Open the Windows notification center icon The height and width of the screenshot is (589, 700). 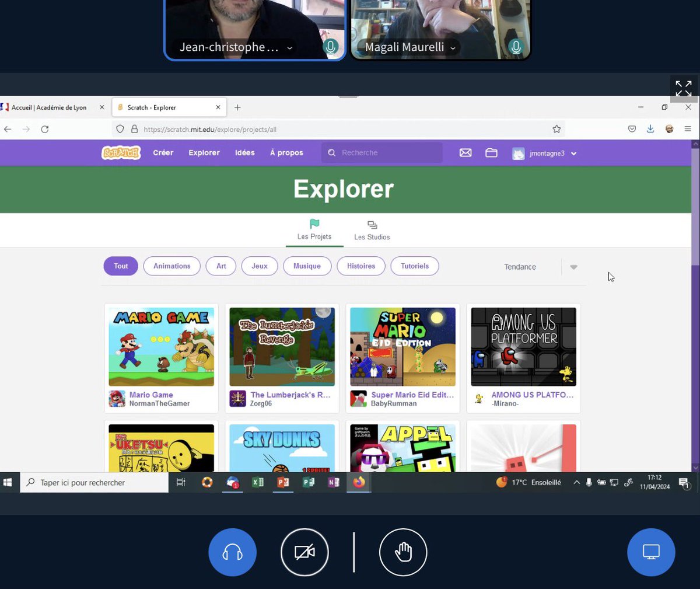pyautogui.click(x=683, y=482)
